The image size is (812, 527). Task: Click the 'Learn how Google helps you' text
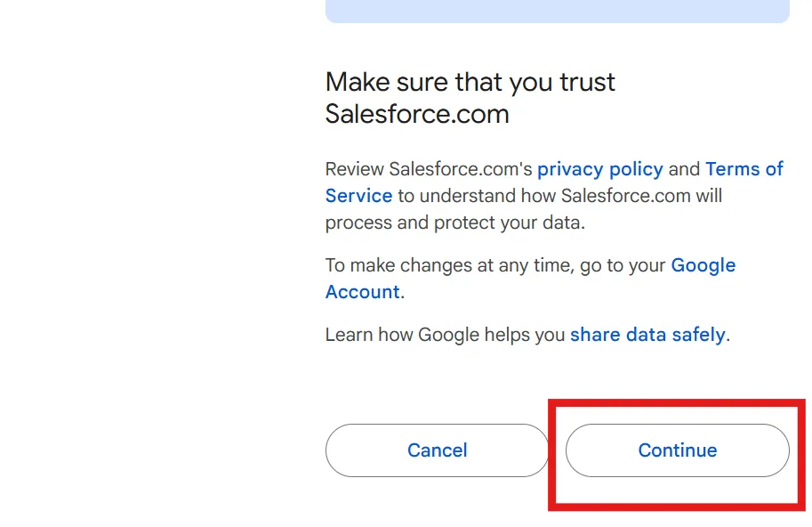pos(445,335)
